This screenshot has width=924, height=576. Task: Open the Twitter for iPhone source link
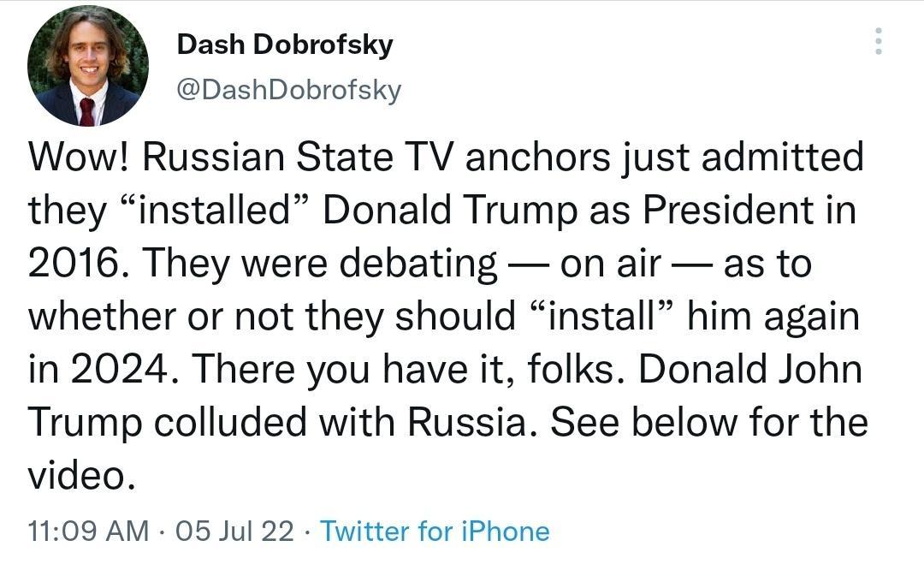[438, 531]
